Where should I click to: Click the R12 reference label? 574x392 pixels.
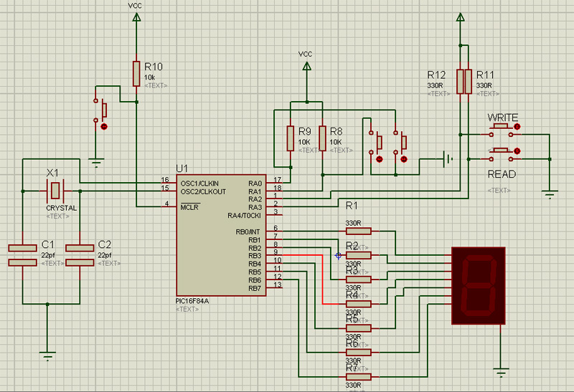point(437,75)
